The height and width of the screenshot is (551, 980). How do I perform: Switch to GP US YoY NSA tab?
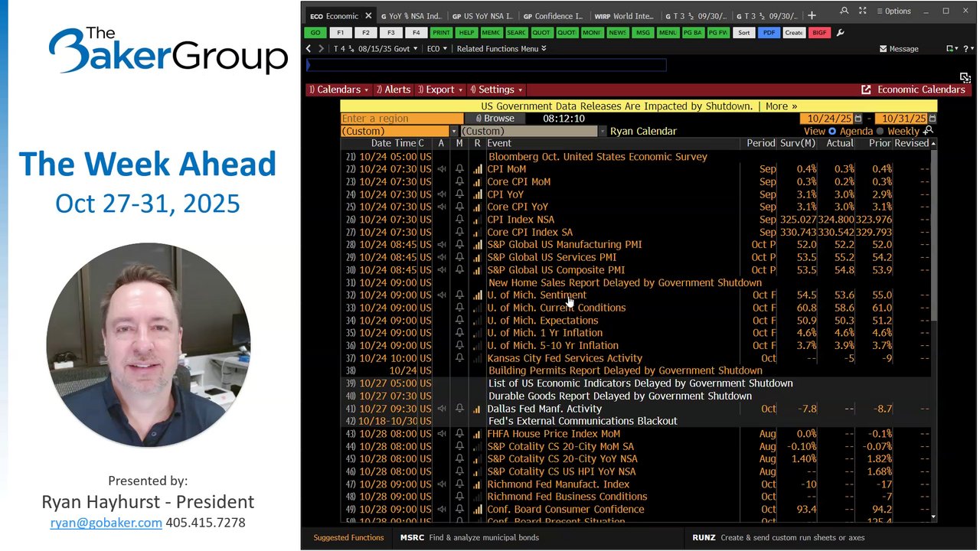(x=483, y=15)
